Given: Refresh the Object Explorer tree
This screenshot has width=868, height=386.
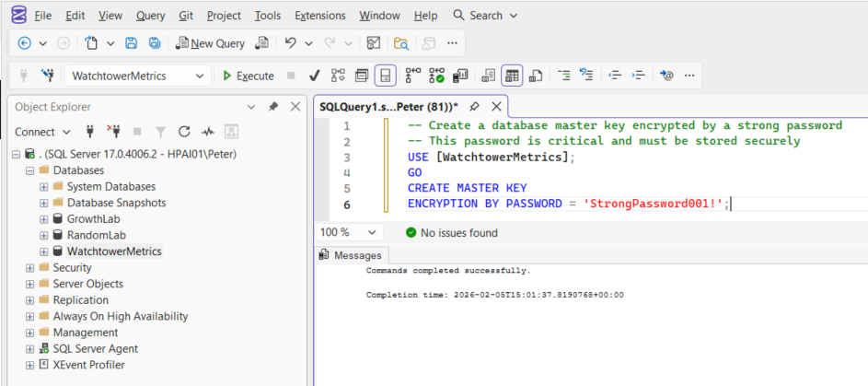Looking at the screenshot, I should (x=184, y=132).
